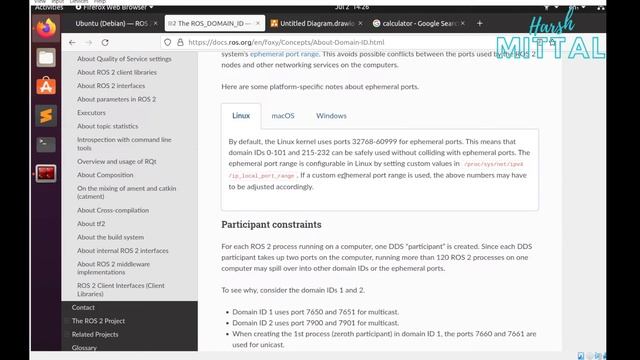Click the padlock site security icon
This screenshot has height=360, width=640.
(x=180, y=42)
